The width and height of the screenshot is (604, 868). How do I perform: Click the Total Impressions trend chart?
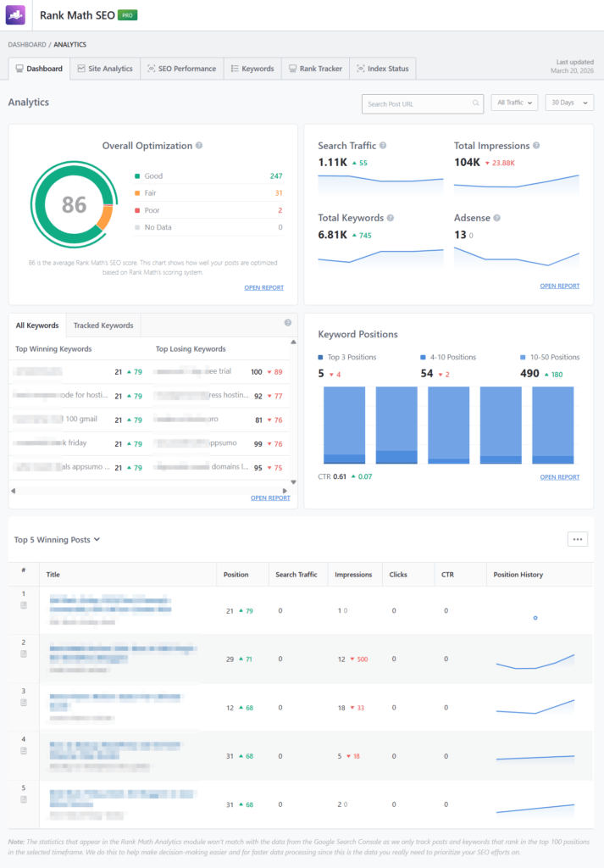pos(517,183)
